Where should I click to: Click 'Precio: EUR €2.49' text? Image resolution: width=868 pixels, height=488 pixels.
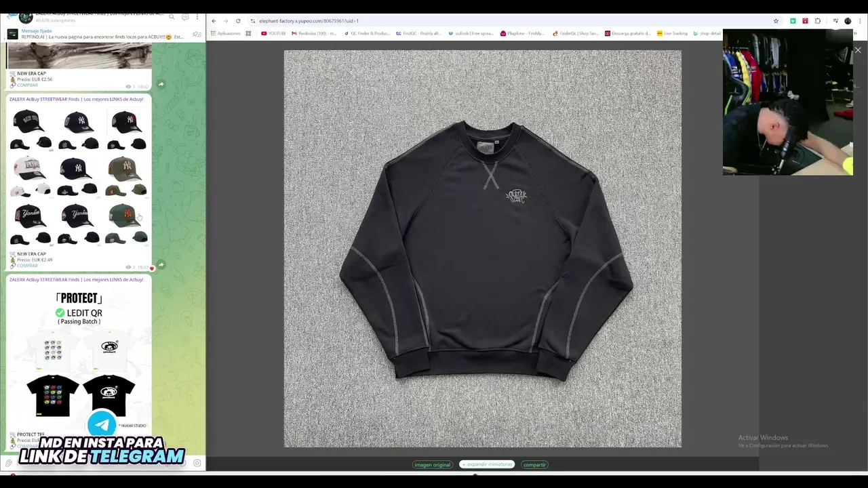coord(35,260)
